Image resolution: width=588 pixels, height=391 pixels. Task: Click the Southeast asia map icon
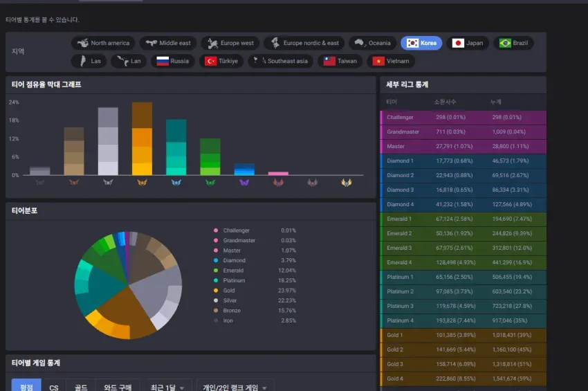tap(259, 60)
